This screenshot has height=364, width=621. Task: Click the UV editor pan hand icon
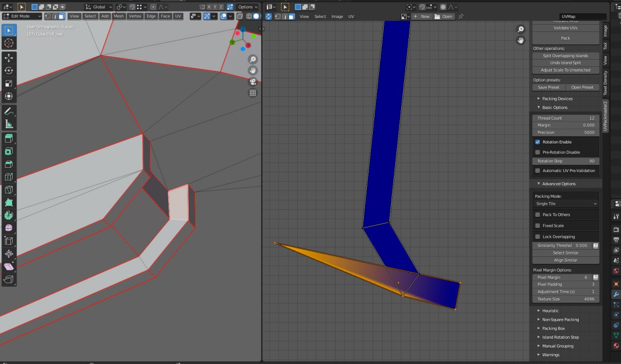click(521, 40)
